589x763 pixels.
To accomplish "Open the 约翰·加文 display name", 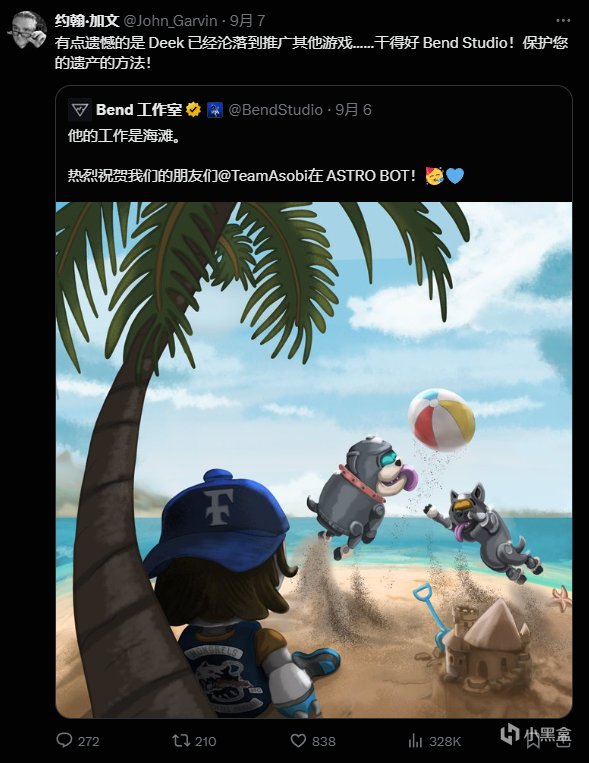I will pos(87,20).
